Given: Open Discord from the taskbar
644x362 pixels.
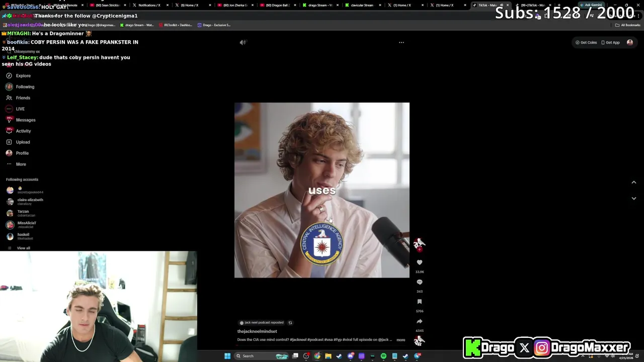Looking at the screenshot, I should [x=350, y=356].
